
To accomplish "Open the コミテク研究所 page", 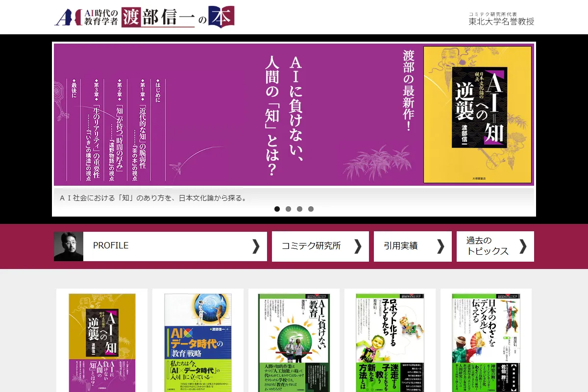I will coord(311,246).
